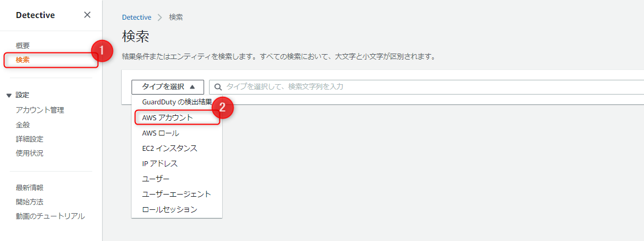644x241 pixels.
Task: Click the Detective sidebar title
Action: tap(35, 15)
